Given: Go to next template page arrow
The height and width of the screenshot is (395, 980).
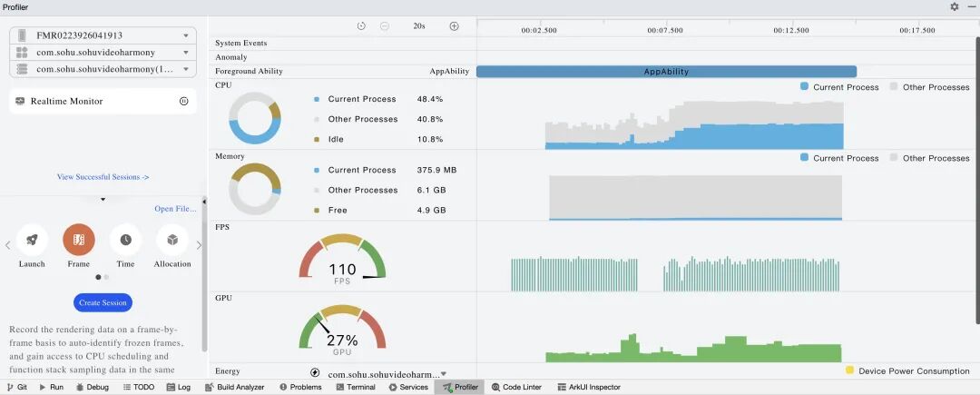Looking at the screenshot, I should tap(199, 245).
